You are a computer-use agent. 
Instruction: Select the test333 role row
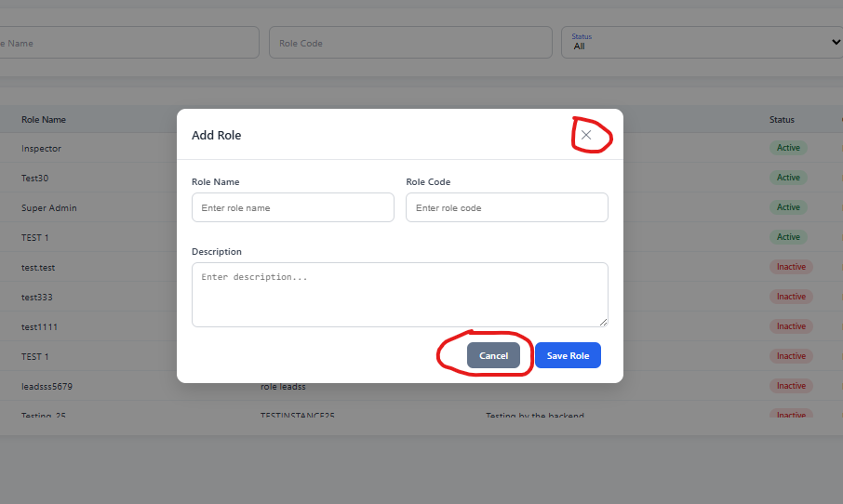421,297
